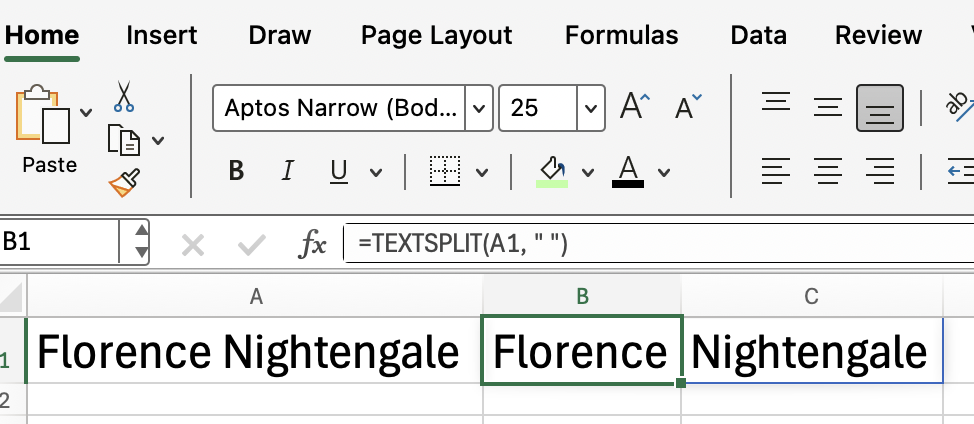Open the font size dropdown arrow
Screen dimensions: 974x424
591,108
